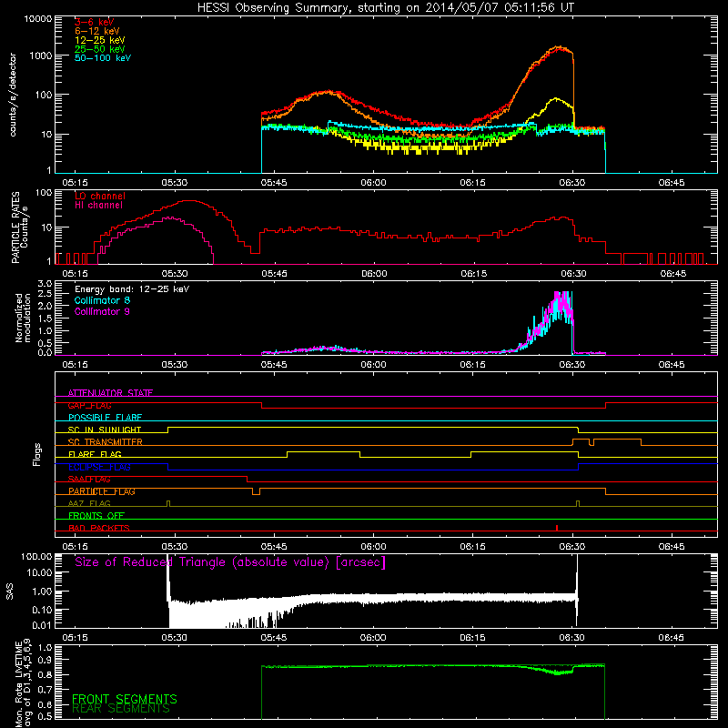Click the AAZ_FLAG label
The image size is (728, 728).
pyautogui.click(x=89, y=503)
